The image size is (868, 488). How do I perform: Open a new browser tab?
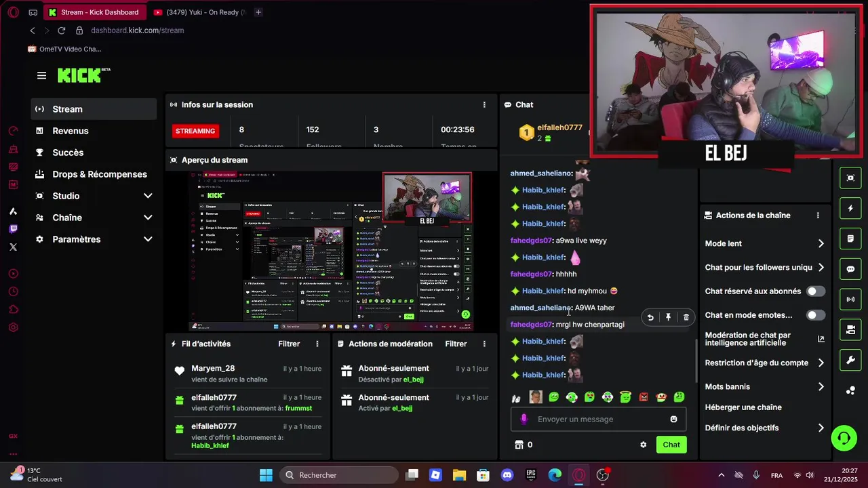pos(258,12)
